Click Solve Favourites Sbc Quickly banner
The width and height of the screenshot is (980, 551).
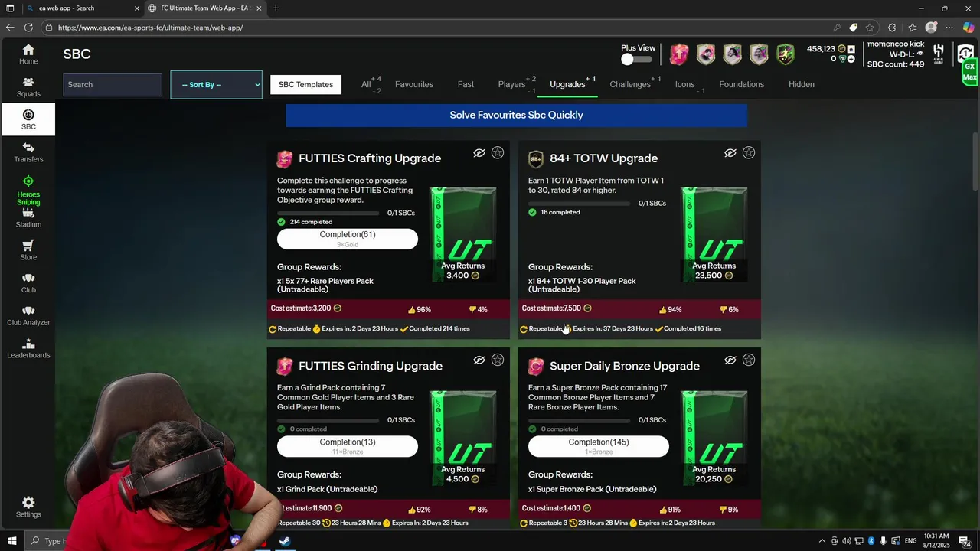point(516,115)
